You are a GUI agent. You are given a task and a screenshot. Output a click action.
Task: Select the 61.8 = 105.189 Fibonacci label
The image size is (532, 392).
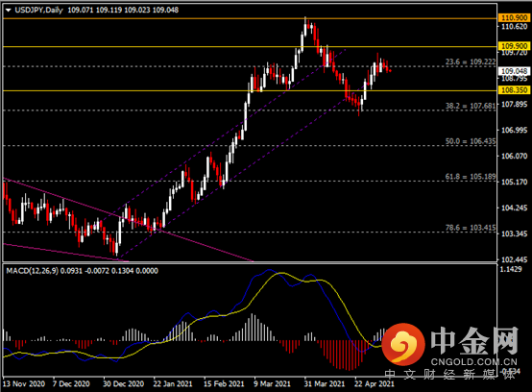(x=471, y=176)
